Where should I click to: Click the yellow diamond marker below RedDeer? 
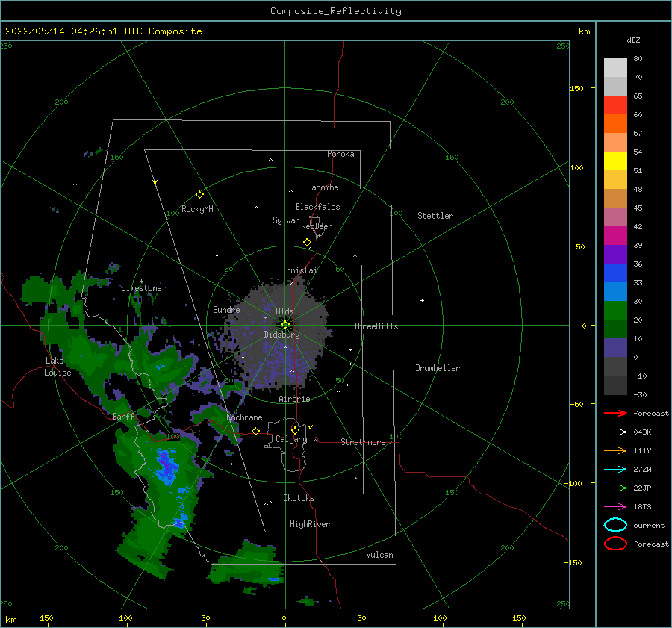308,243
